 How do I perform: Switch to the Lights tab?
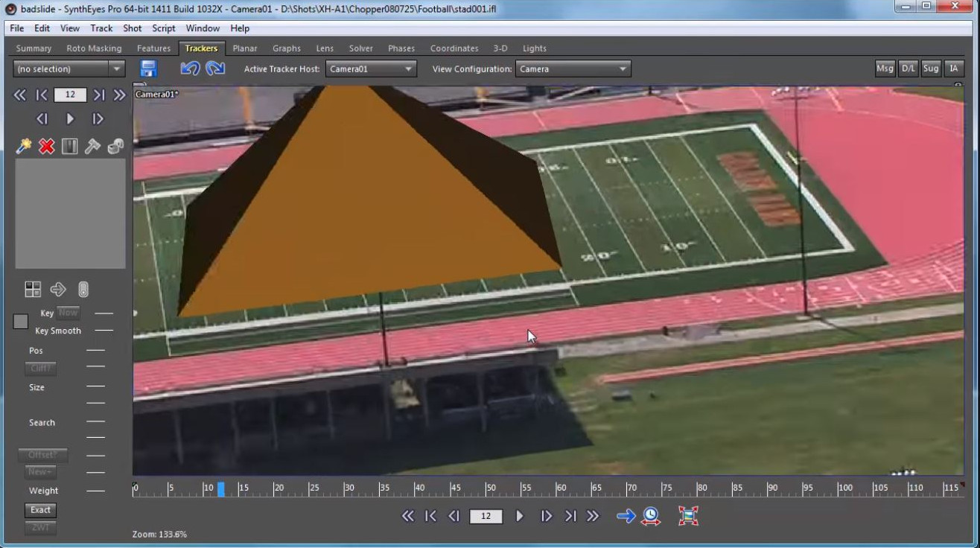(x=535, y=48)
